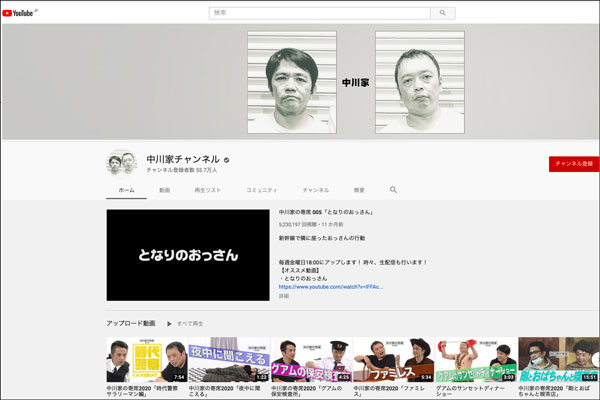Click the 中川家チャンネル channel avatar
This screenshot has width=600, height=400.
point(121,162)
